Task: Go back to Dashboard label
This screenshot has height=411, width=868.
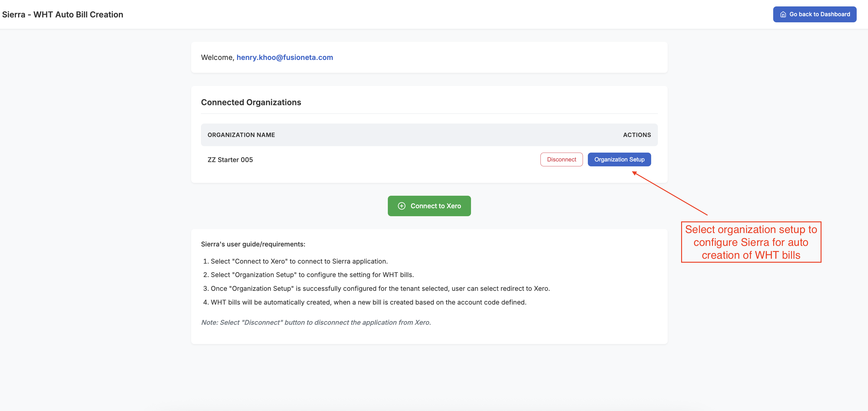Action: coord(819,14)
